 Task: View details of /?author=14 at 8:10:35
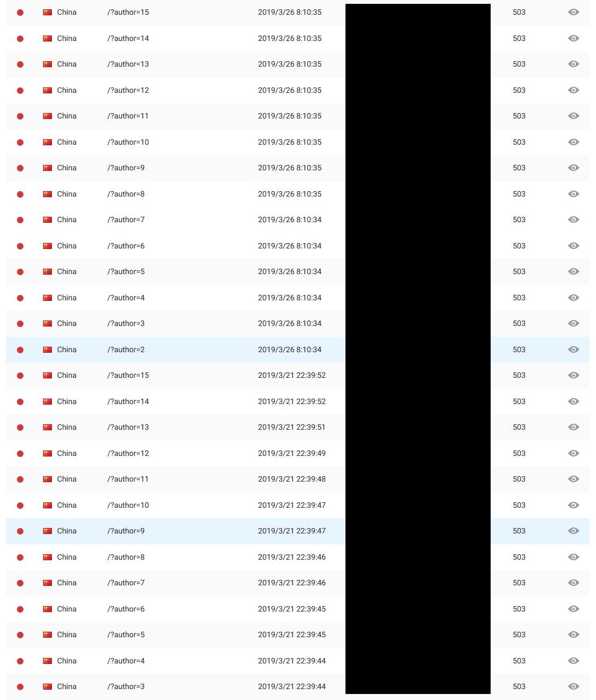pyautogui.click(x=573, y=38)
